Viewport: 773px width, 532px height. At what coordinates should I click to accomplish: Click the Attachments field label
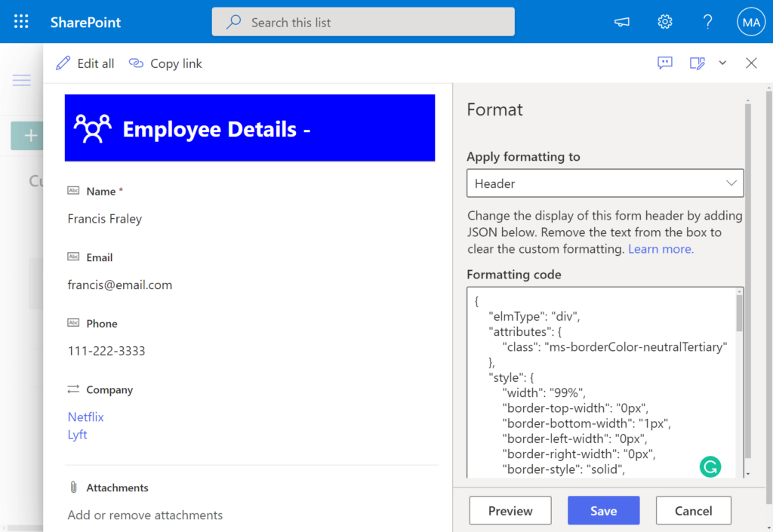click(x=117, y=487)
